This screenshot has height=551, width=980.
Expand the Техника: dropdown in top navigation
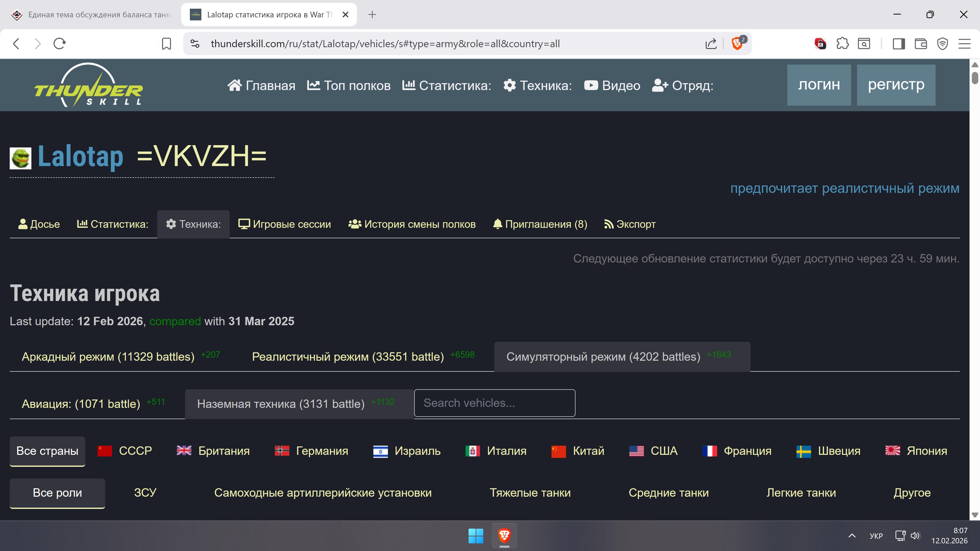pos(537,85)
